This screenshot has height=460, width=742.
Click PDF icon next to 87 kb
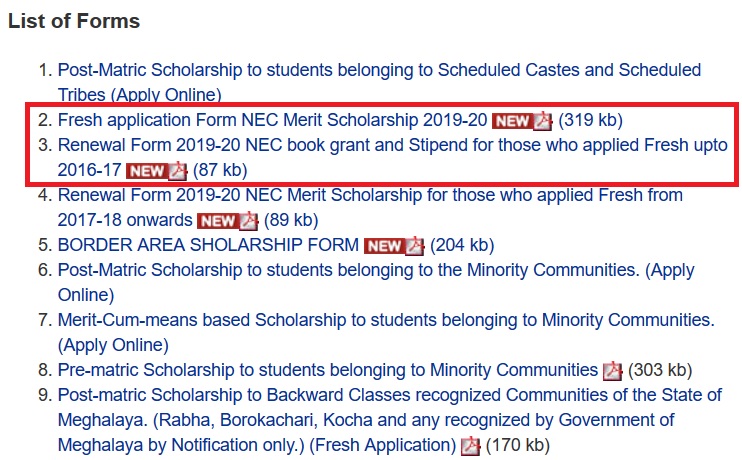click(177, 170)
